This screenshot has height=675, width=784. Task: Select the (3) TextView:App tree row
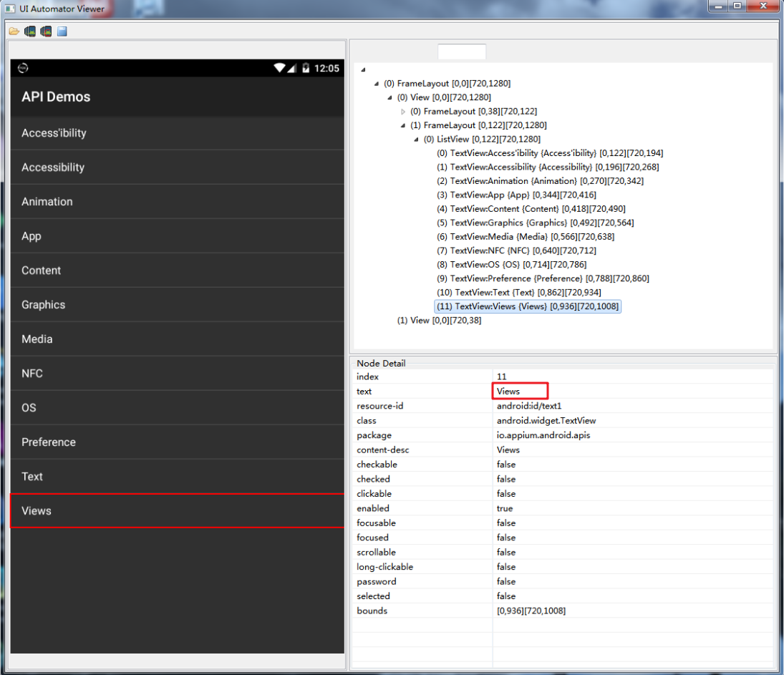[516, 195]
